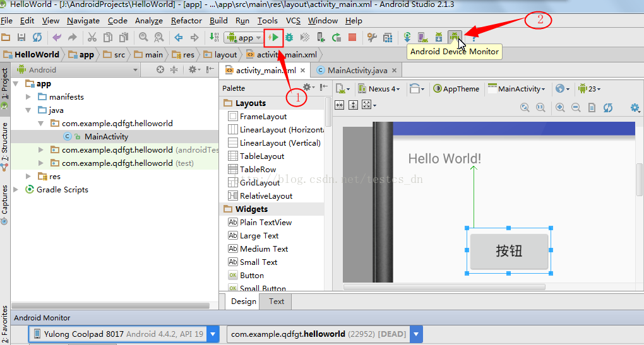Screen dimensions: 644x345
Task: Click the Sync Project with Gradle icon
Action: point(407,37)
